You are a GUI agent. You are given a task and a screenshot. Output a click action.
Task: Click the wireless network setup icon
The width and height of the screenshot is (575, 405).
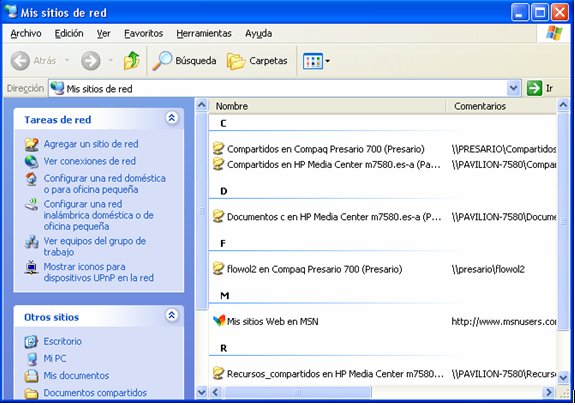[x=32, y=204]
